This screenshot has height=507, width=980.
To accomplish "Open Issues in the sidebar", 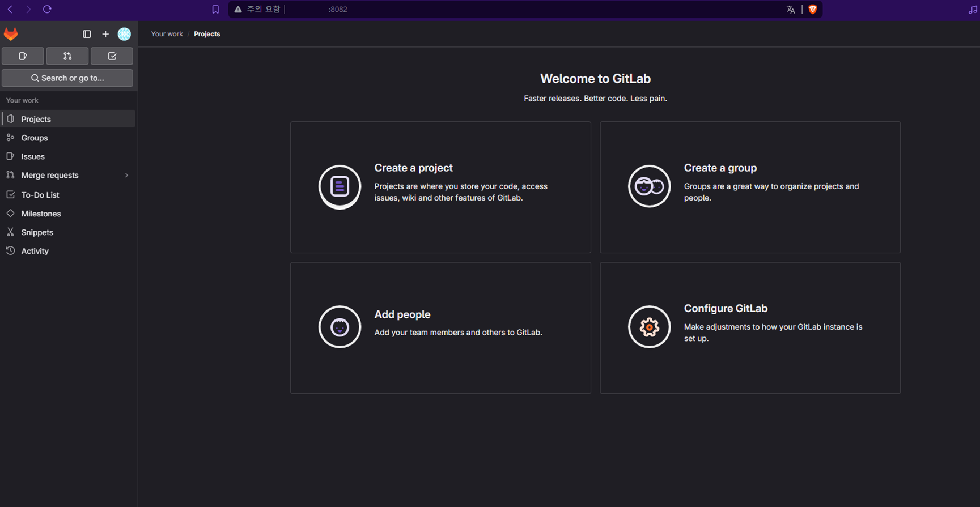I will [x=69, y=156].
